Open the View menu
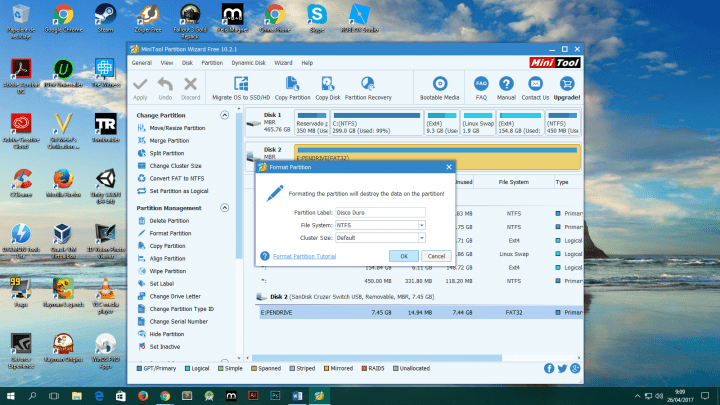720x405 pixels. (167, 63)
